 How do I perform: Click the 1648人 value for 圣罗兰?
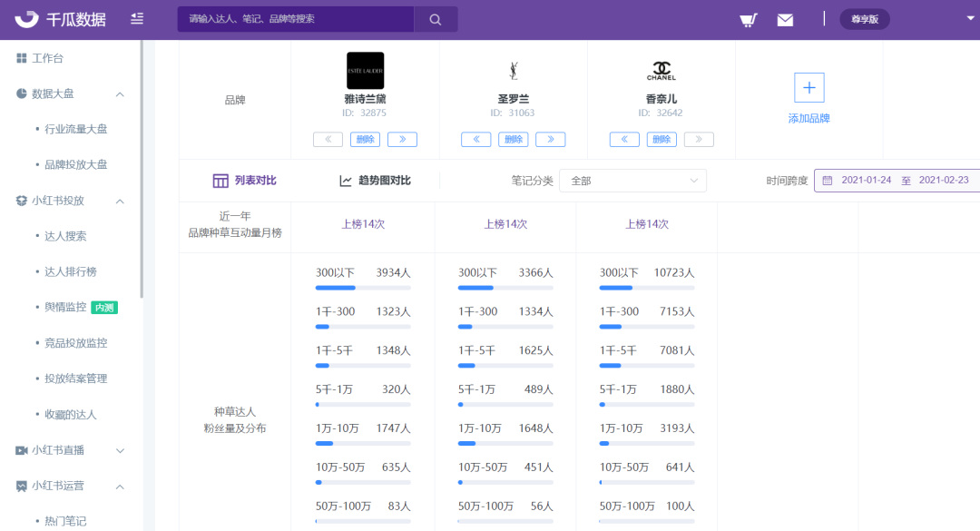[535, 428]
